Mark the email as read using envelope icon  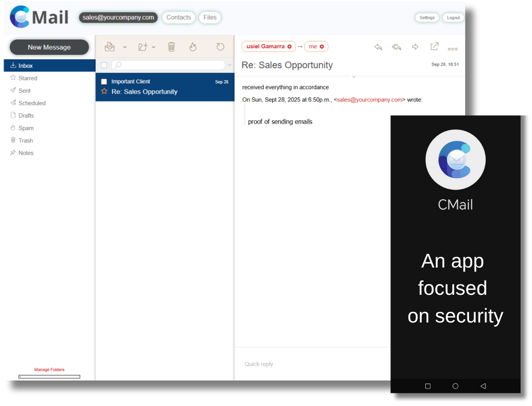coord(109,46)
